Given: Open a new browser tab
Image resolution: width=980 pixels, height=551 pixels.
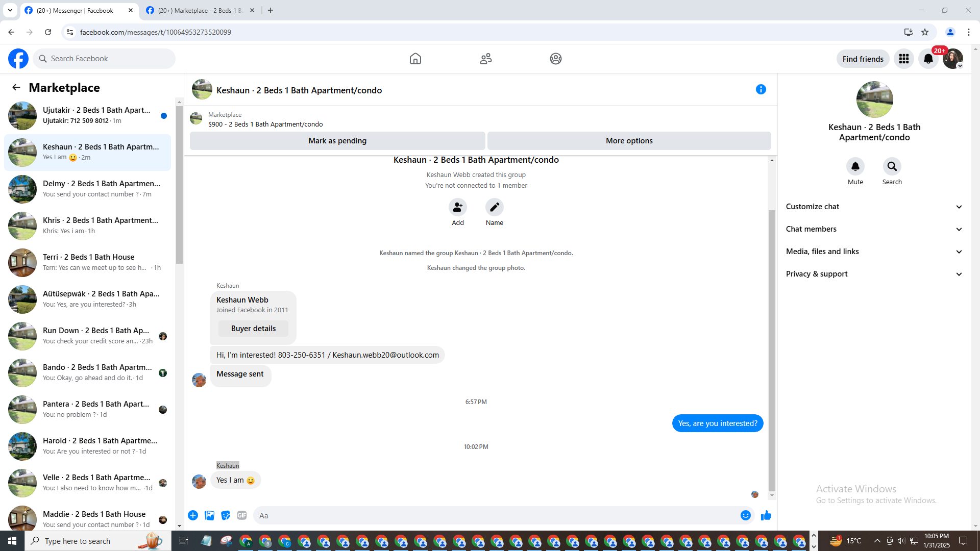Looking at the screenshot, I should pyautogui.click(x=271, y=10).
